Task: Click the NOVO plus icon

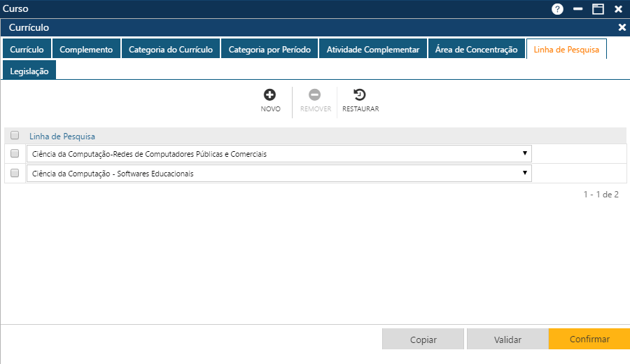Action: point(270,95)
